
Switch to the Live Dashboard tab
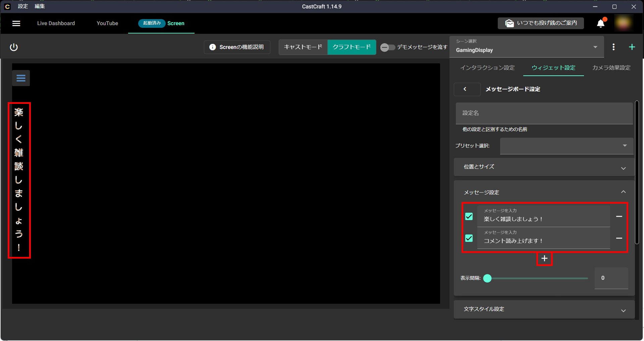point(56,23)
